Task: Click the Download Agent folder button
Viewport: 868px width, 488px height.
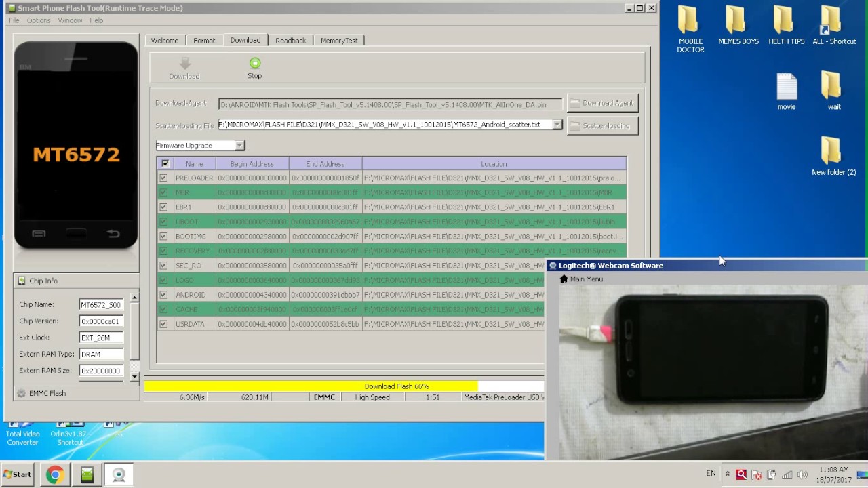Action: point(602,103)
